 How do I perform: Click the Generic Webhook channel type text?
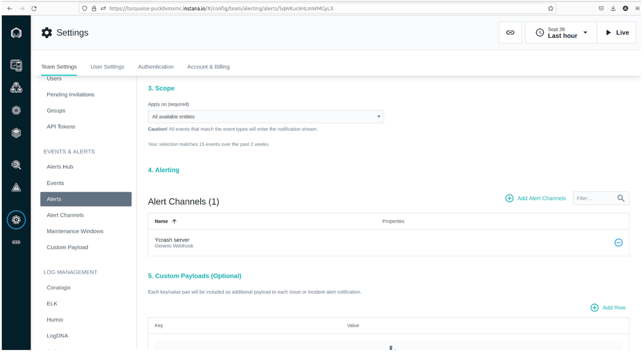pyautogui.click(x=174, y=246)
